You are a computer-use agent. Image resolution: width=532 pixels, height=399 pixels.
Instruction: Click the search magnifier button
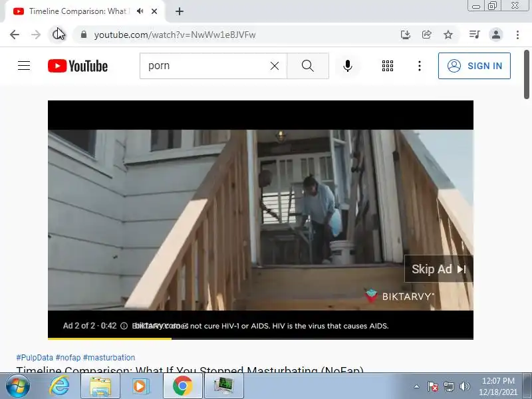point(308,66)
